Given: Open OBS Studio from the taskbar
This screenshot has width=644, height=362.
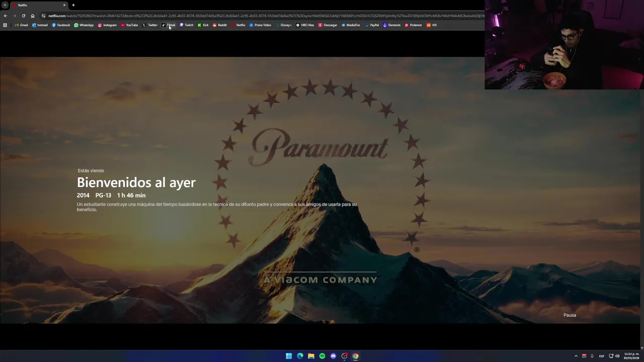Looking at the screenshot, I should [x=344, y=356].
